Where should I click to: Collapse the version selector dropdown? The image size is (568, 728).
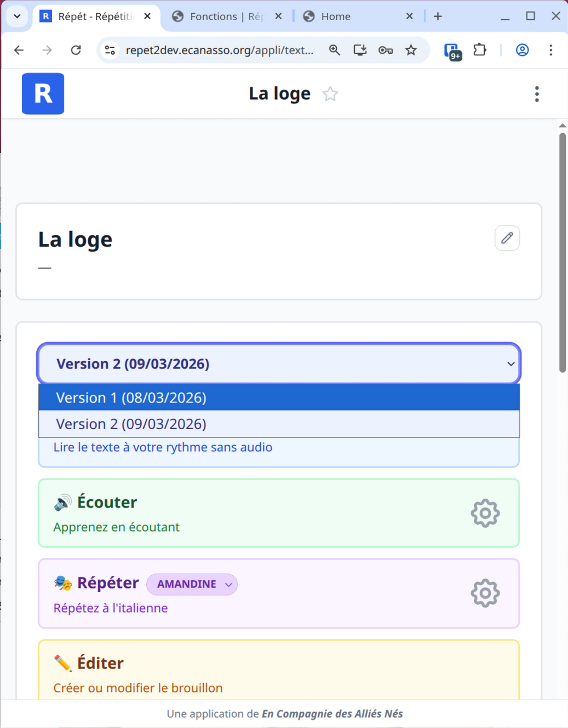click(x=279, y=363)
